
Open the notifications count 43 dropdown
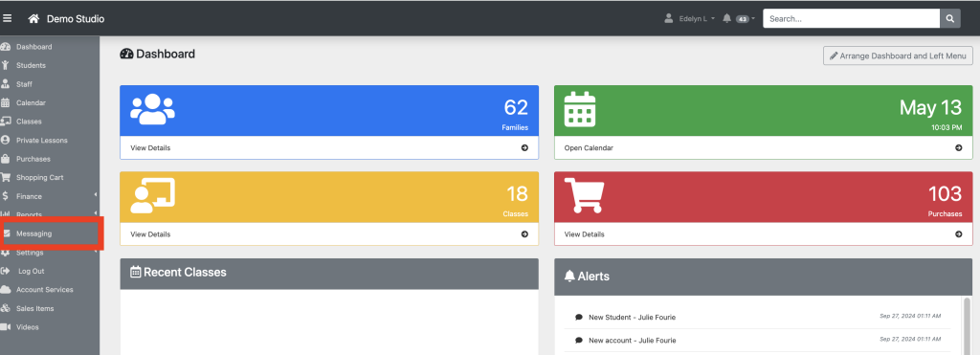[x=745, y=19]
